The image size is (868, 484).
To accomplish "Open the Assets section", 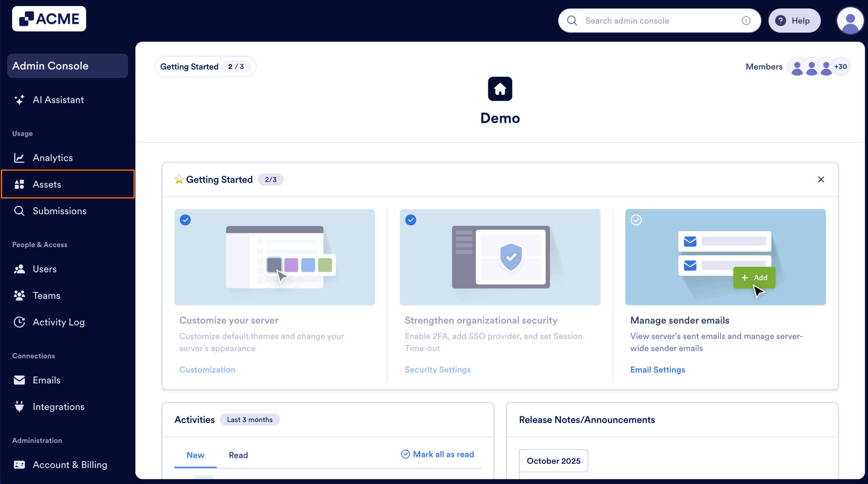I will [x=47, y=184].
